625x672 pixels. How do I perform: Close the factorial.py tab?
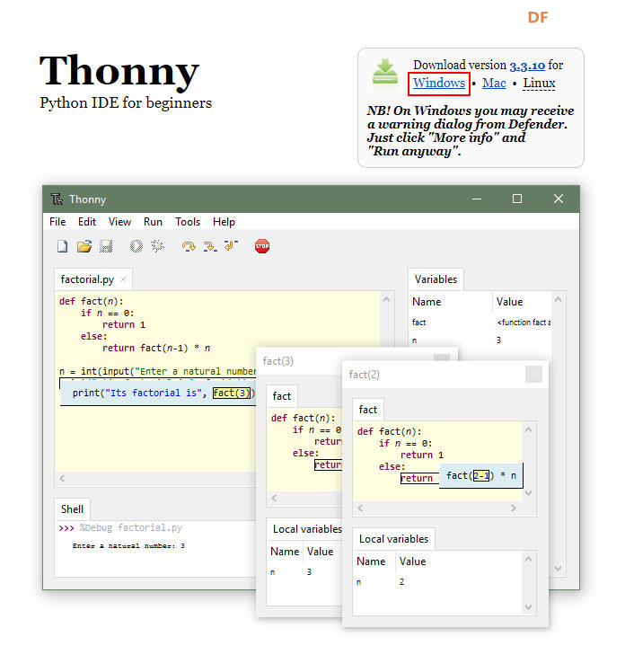[x=123, y=279]
